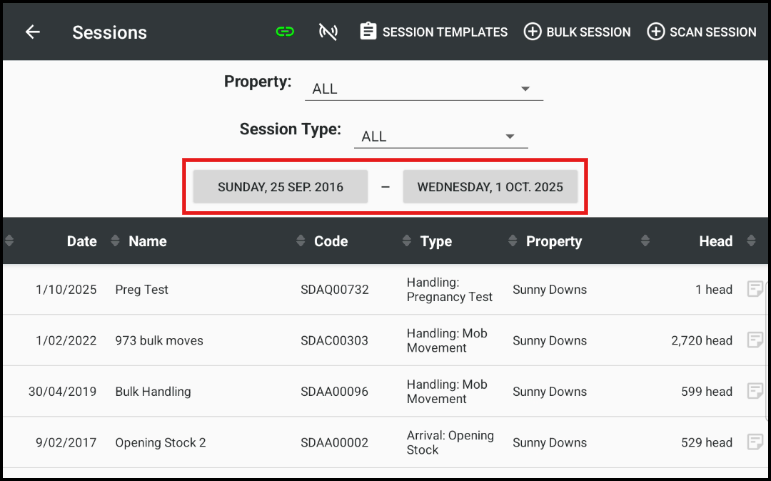
Task: Sort table by Date column
Action: coord(81,241)
